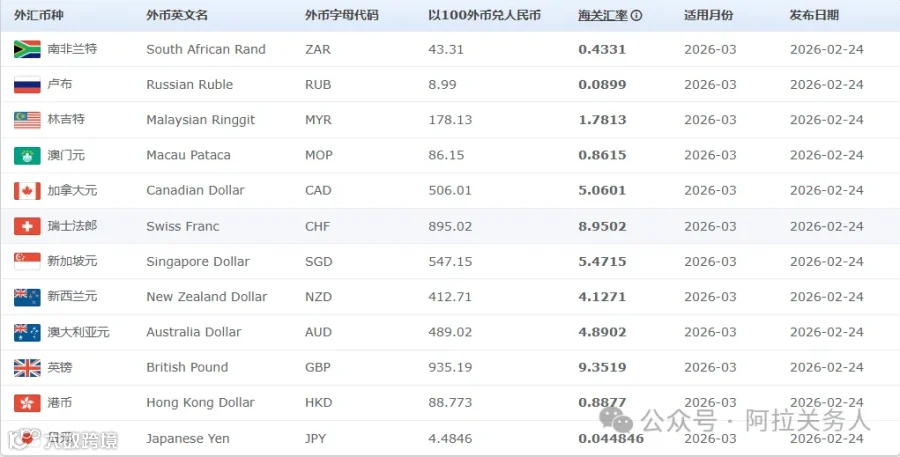Select the Malaysian flag icon

(x=27, y=120)
